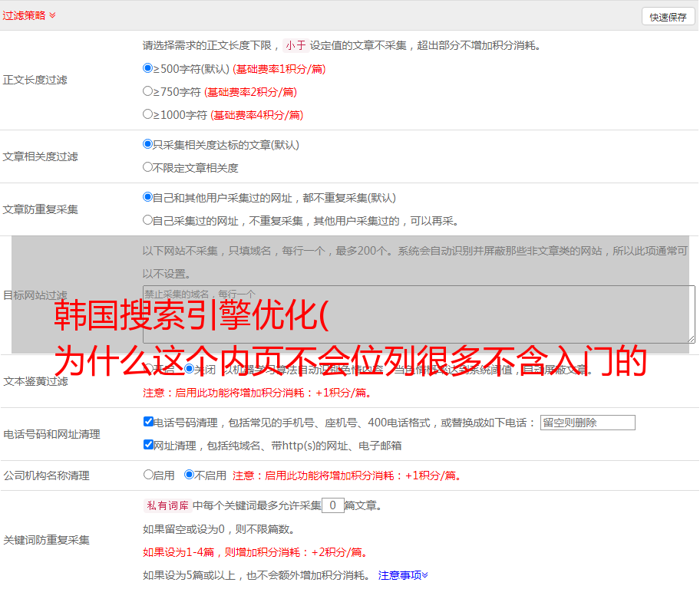Select the ≥1000字符 length option

pyautogui.click(x=148, y=114)
